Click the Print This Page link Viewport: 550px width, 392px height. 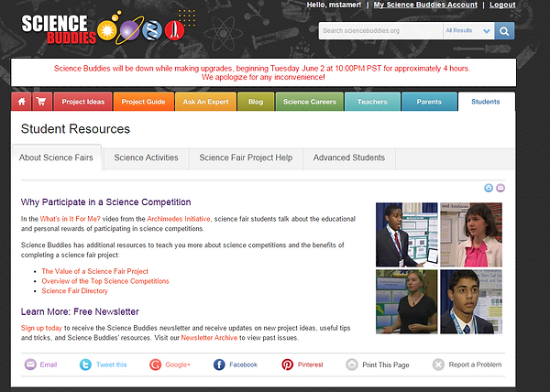tap(386, 365)
